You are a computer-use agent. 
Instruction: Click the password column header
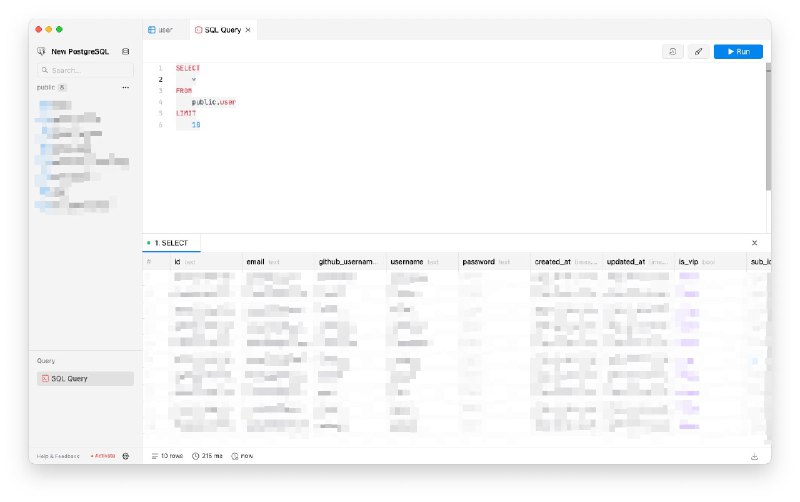tap(494, 262)
